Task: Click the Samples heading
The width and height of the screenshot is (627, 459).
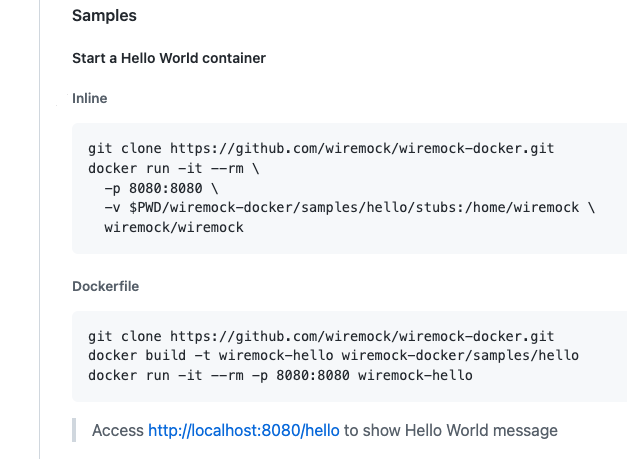Action: click(104, 16)
